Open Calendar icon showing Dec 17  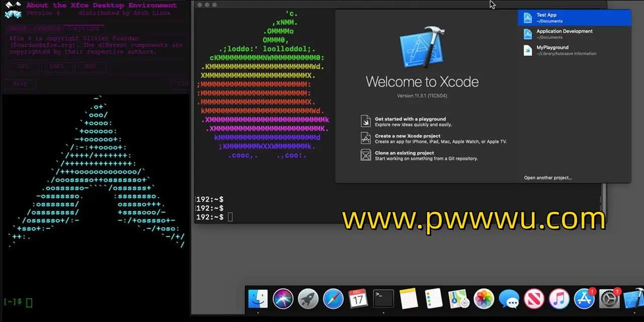(x=358, y=299)
